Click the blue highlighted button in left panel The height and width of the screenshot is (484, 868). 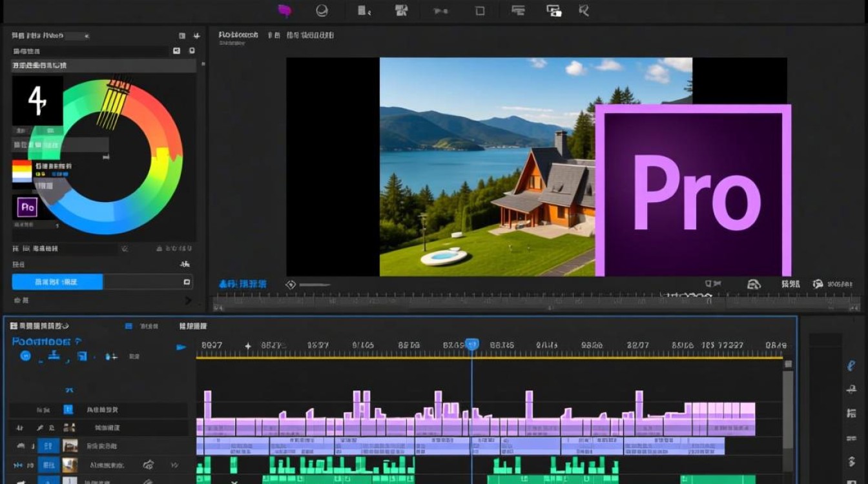point(57,281)
